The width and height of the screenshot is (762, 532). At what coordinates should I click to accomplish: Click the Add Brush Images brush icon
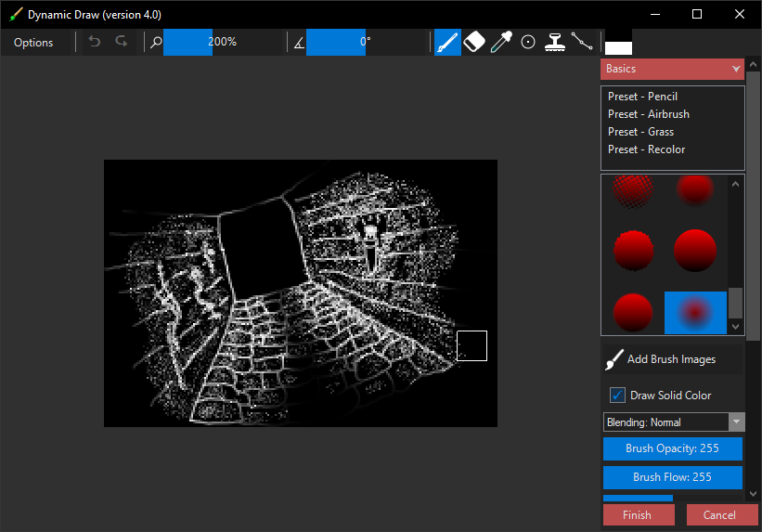click(614, 359)
